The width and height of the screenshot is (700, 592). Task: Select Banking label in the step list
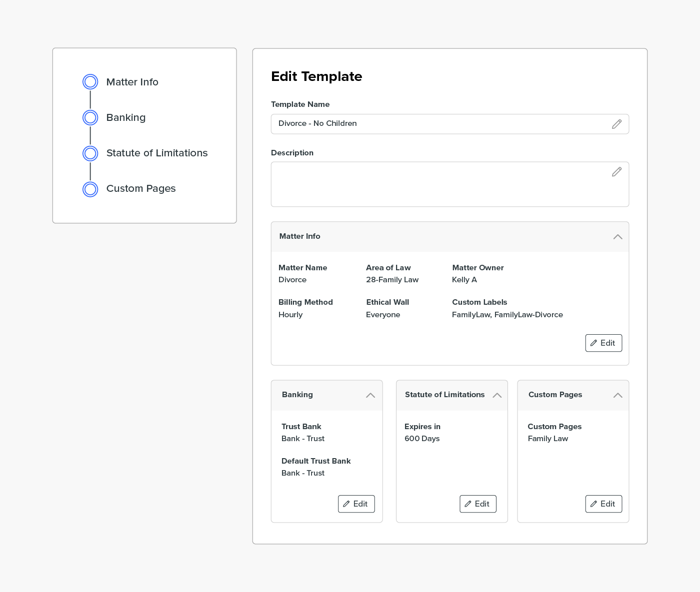coord(125,117)
